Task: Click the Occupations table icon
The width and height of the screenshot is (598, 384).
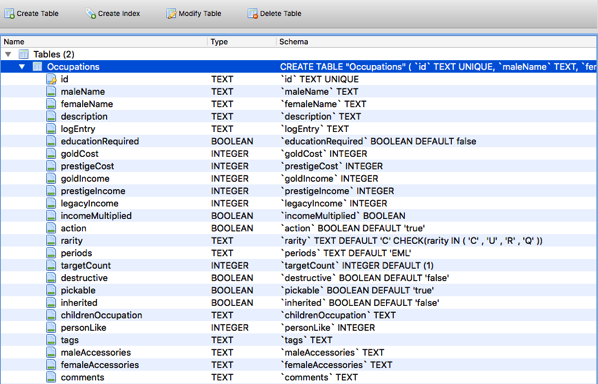Action: coord(37,67)
